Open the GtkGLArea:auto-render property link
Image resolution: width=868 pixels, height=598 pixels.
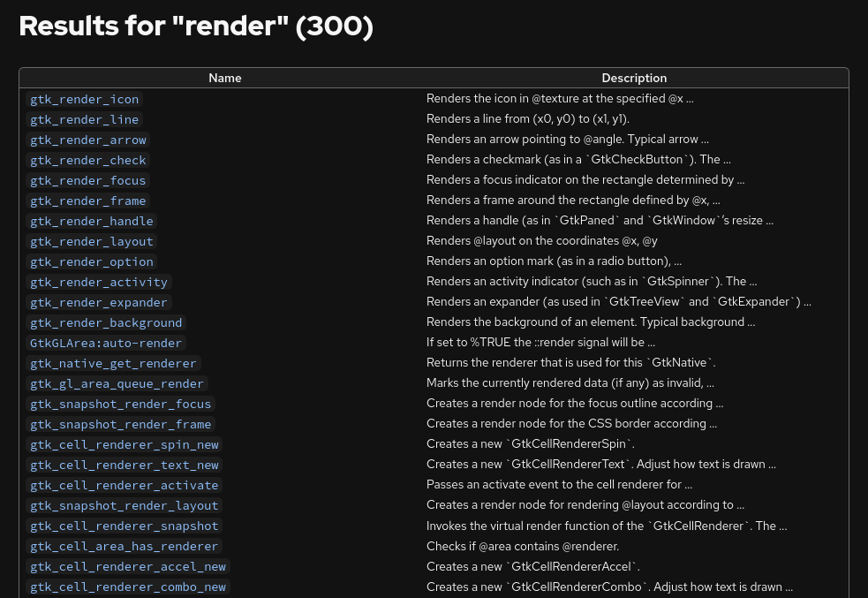coord(106,343)
